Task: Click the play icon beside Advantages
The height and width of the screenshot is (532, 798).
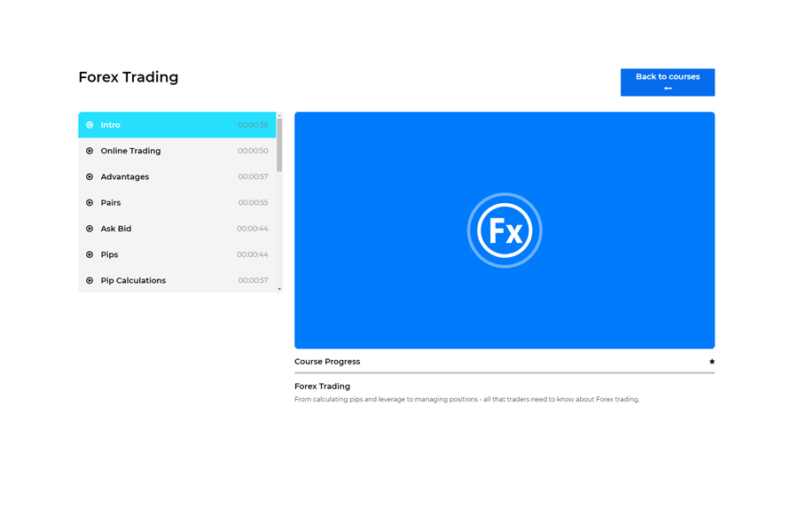Action: (90, 176)
